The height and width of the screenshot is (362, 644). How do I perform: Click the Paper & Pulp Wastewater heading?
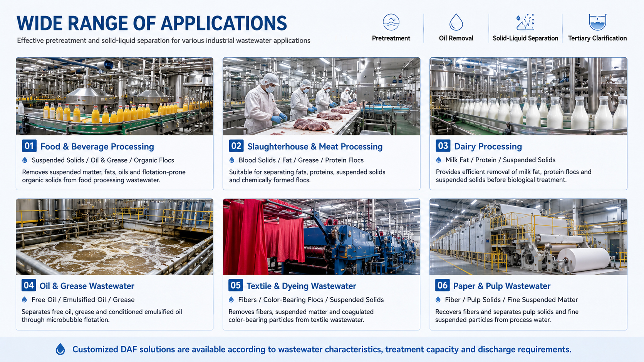(502, 286)
